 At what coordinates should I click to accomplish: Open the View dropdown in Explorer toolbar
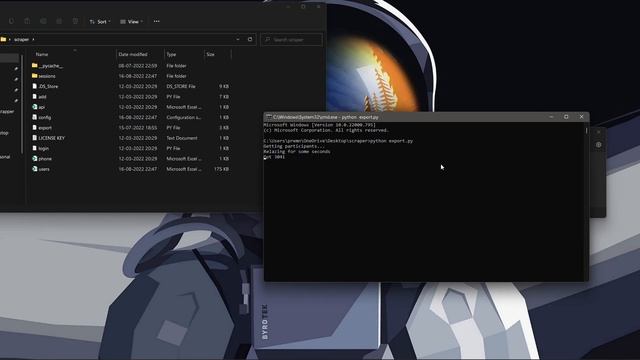[131, 22]
